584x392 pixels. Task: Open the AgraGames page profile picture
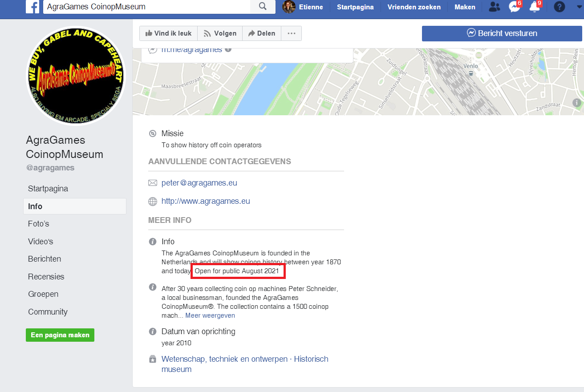pyautogui.click(x=76, y=76)
